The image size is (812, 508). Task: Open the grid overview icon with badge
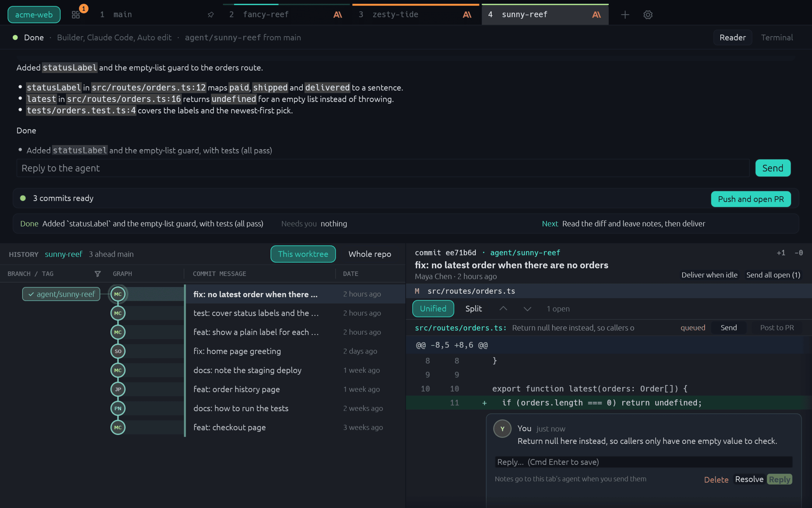click(x=76, y=15)
